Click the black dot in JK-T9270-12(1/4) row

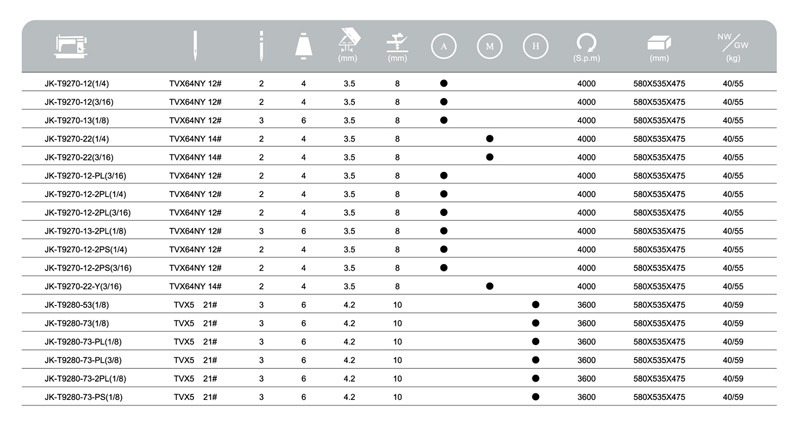point(443,84)
